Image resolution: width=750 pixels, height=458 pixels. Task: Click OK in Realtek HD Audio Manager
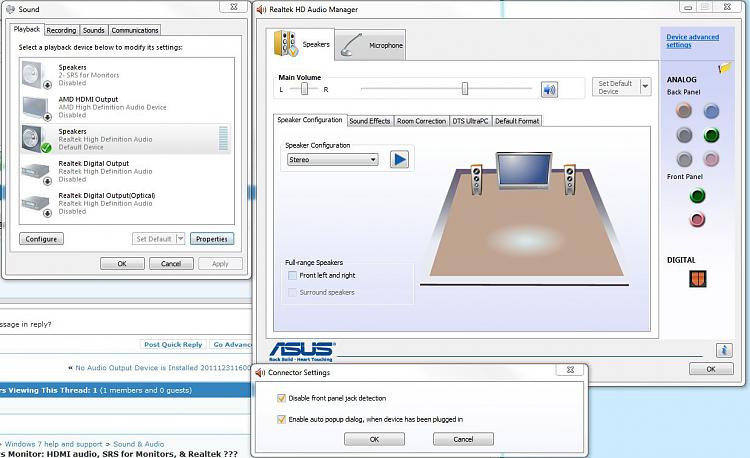click(711, 369)
